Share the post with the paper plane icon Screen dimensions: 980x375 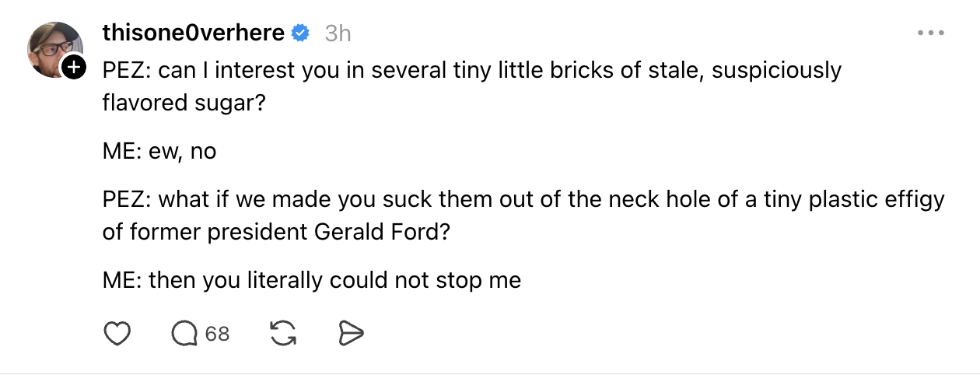pyautogui.click(x=352, y=334)
